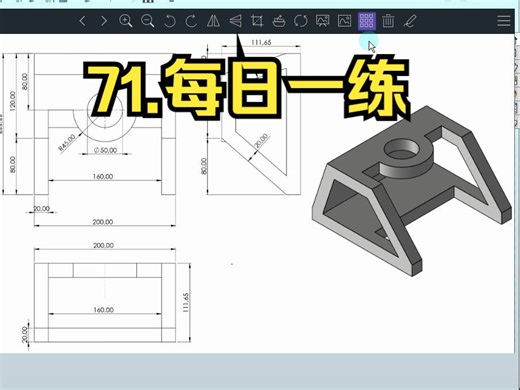Delete the image with the trash icon

(388, 21)
